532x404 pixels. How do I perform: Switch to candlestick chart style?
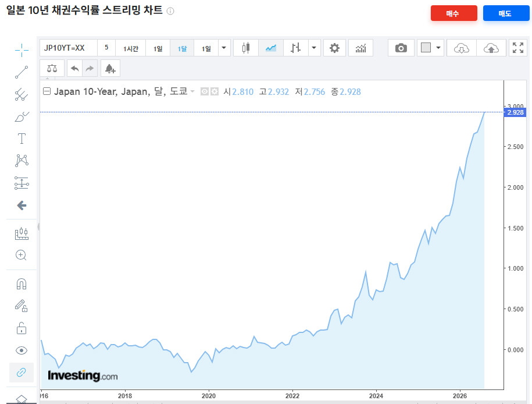click(246, 48)
